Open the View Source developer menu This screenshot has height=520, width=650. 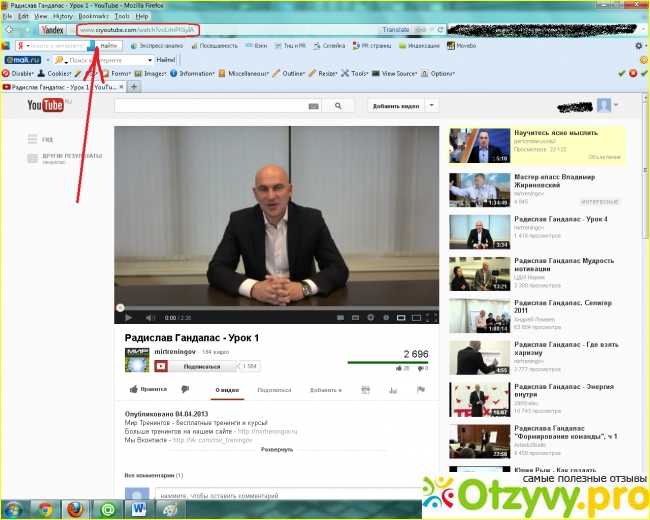click(x=394, y=73)
